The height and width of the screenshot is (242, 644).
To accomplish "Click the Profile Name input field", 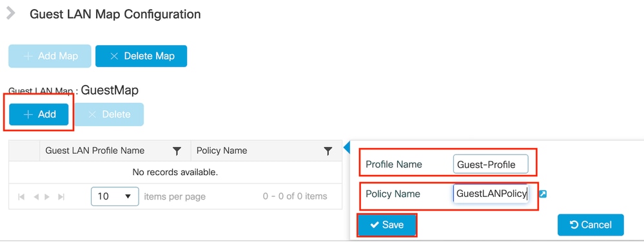I will [491, 165].
